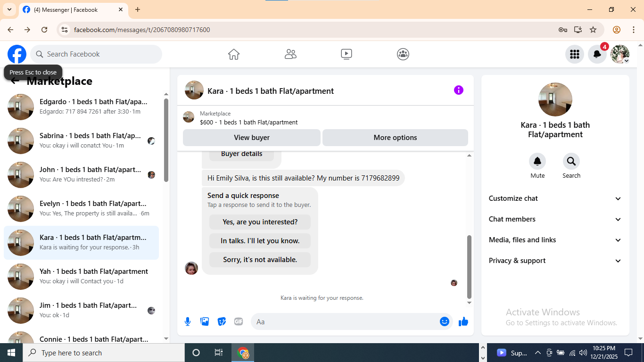The width and height of the screenshot is (644, 362).
Task: Open Chrome profile icon
Action: [x=617, y=30]
